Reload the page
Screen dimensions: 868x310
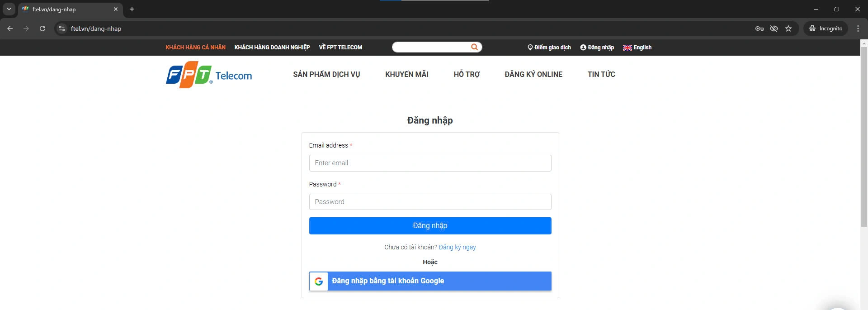tap(42, 29)
